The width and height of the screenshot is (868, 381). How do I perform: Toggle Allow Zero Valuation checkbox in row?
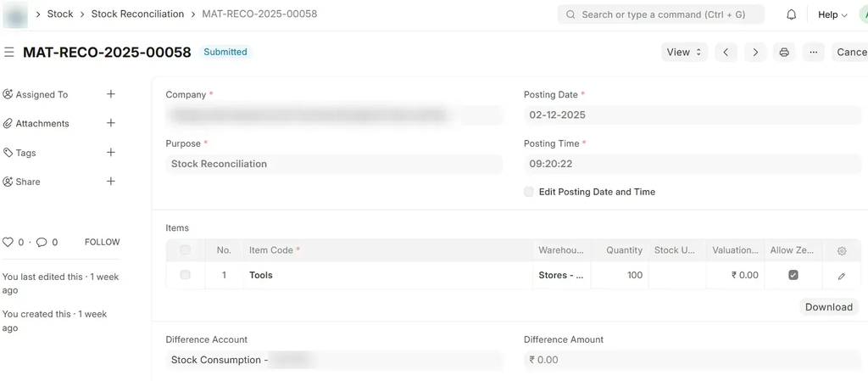coord(793,275)
